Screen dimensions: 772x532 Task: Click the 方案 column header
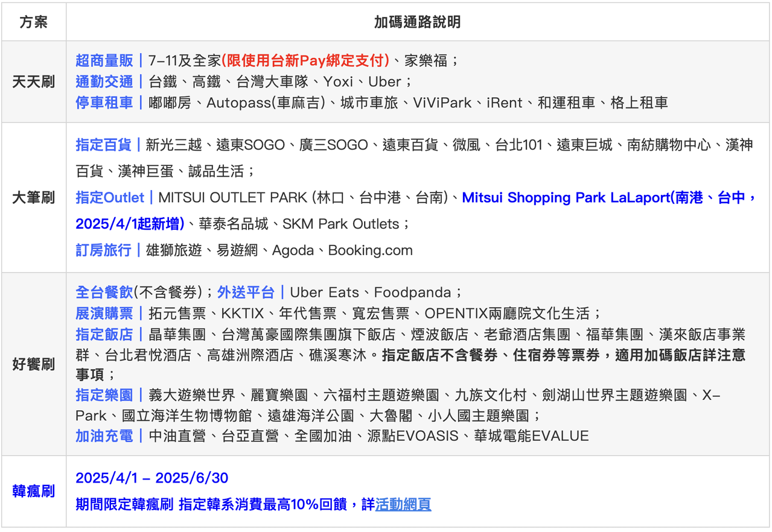tap(34, 22)
